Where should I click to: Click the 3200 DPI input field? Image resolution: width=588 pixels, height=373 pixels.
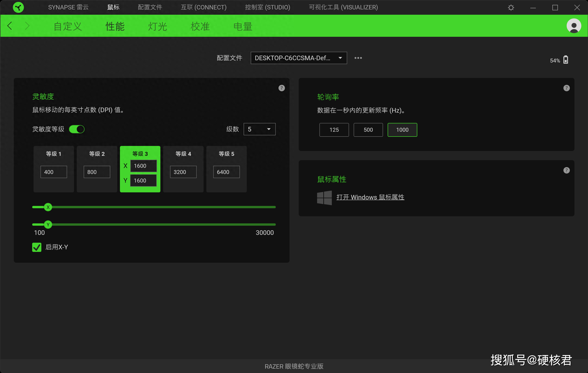point(183,172)
